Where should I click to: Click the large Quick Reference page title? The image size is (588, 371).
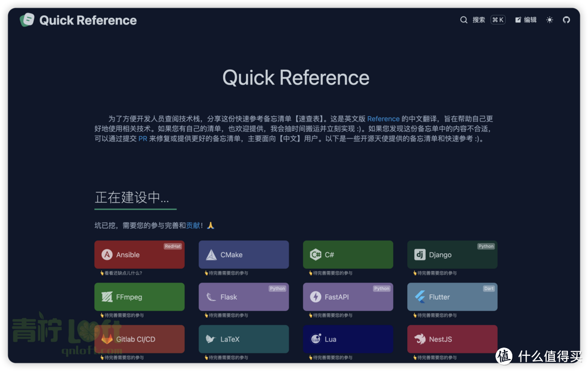pyautogui.click(x=296, y=78)
